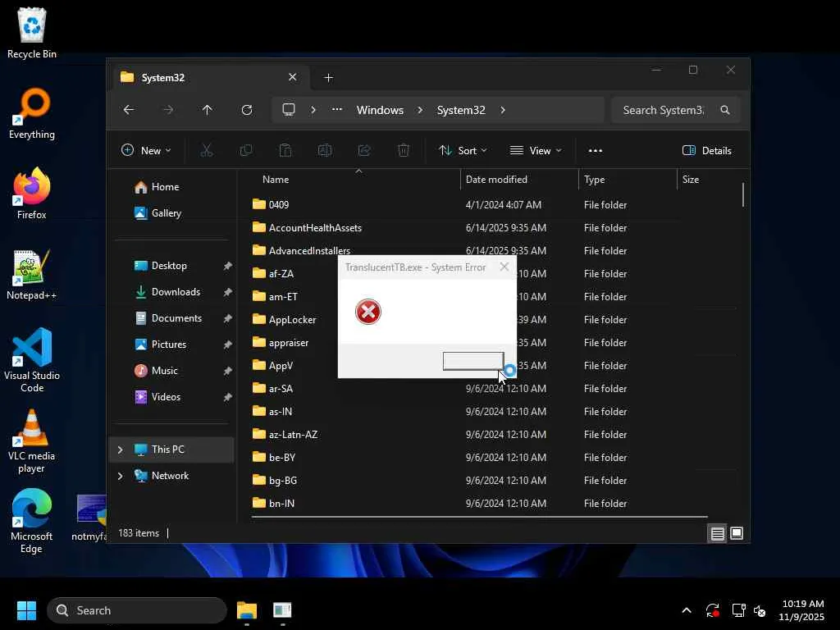Unpin Videos from Quick access
Image resolution: width=840 pixels, height=630 pixels.
coord(228,397)
